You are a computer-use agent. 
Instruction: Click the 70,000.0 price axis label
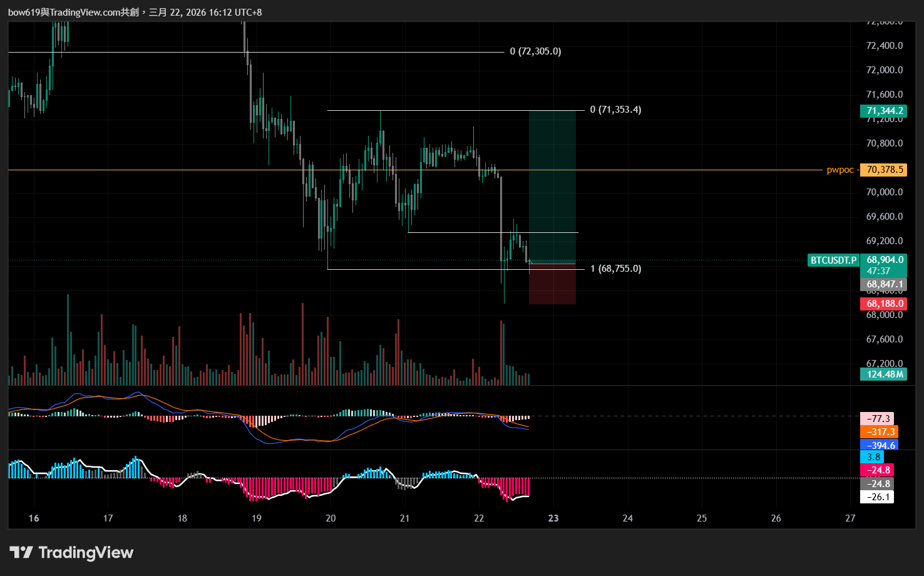885,192
